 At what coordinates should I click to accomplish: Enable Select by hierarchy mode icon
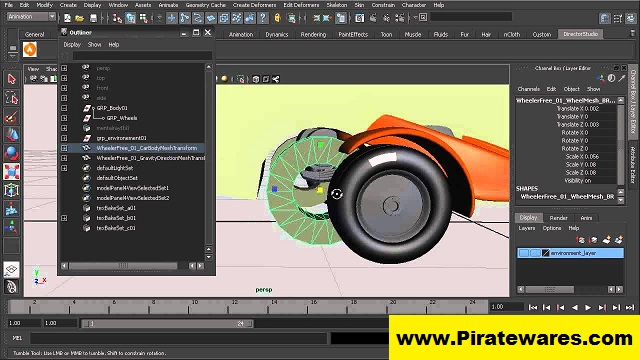[x=117, y=18]
